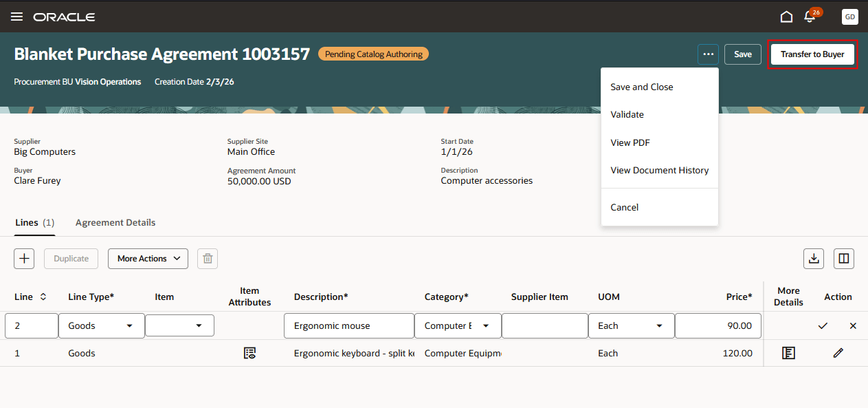Click the Oracle logo
The width and height of the screenshot is (868, 408).
(64, 17)
